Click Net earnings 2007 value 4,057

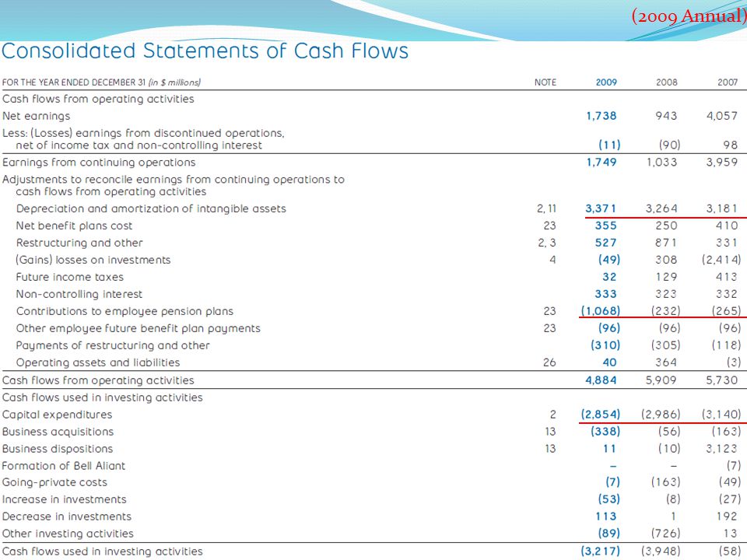point(722,116)
